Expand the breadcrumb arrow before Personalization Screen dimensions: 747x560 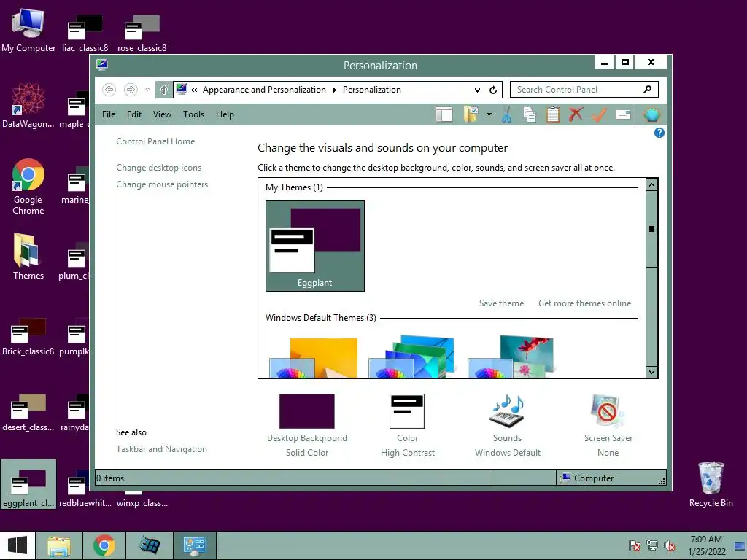[x=334, y=90]
